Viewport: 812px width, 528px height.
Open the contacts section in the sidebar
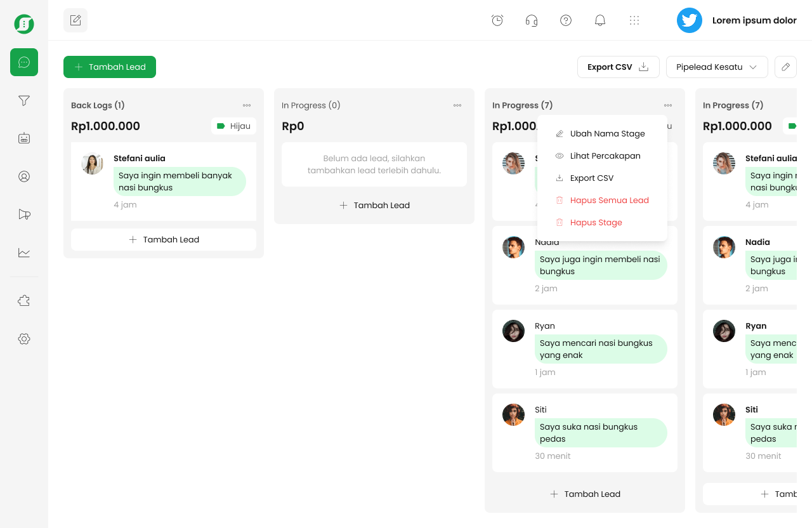point(23,176)
